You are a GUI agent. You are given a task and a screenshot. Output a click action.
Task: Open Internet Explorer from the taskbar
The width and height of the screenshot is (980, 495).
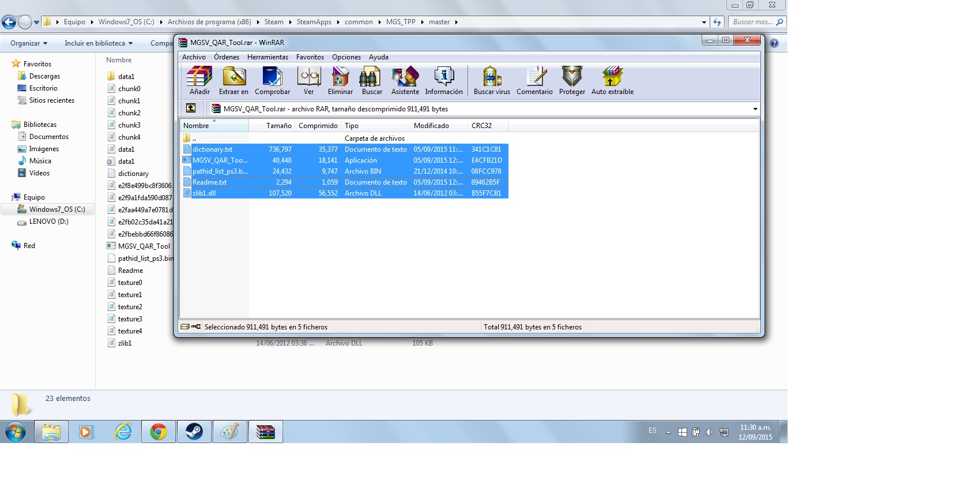[123, 432]
